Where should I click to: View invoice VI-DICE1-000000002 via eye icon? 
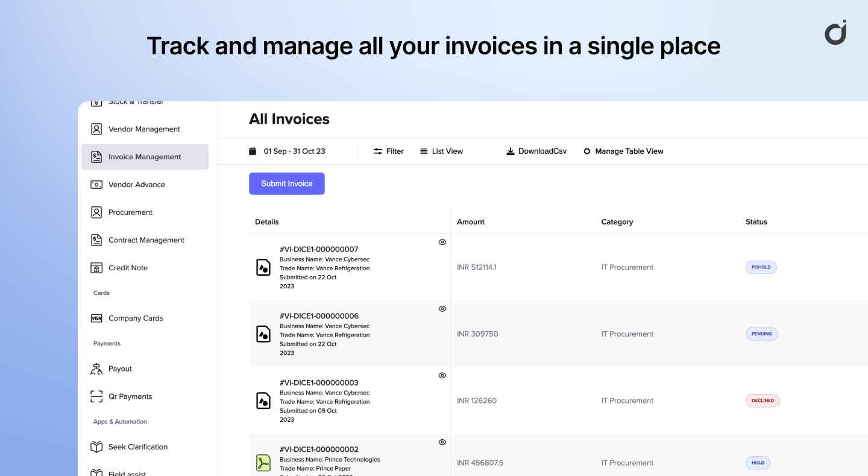tap(442, 442)
